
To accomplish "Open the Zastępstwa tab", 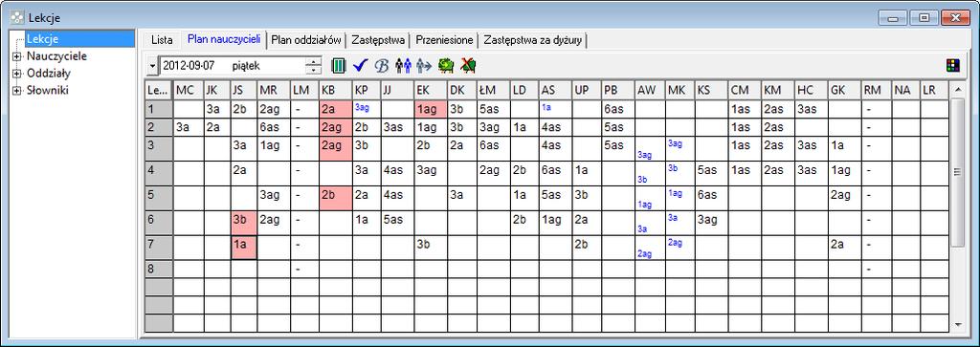I will pyautogui.click(x=378, y=40).
